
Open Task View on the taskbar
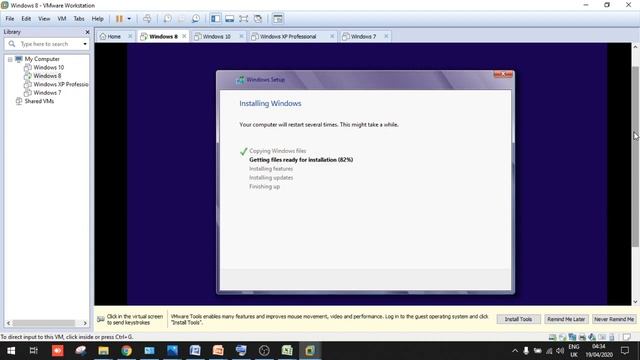(x=34, y=351)
